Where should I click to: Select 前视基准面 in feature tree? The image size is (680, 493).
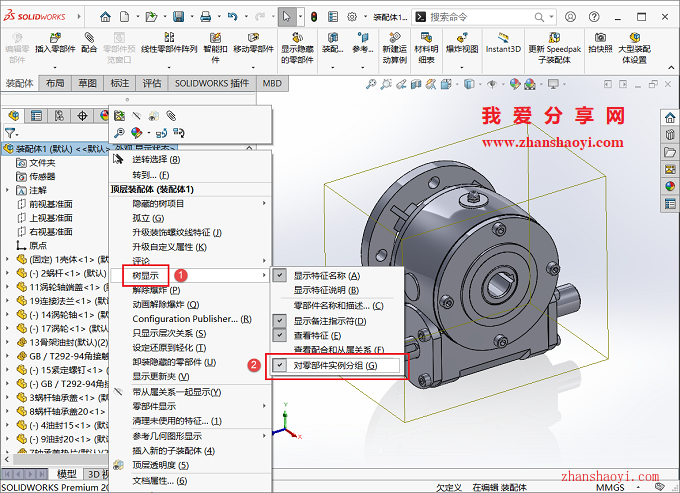[51, 204]
